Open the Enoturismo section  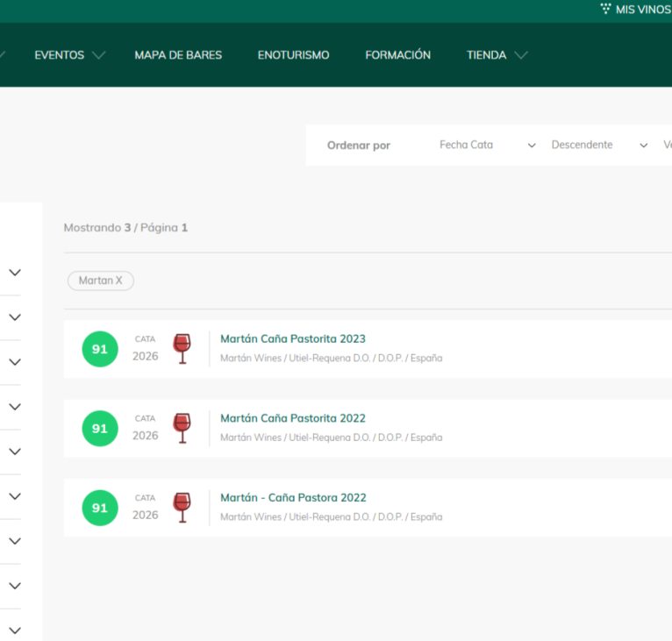[293, 55]
